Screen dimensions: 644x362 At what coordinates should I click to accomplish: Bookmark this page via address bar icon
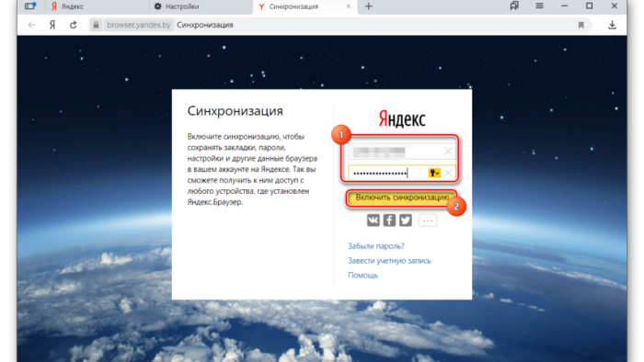point(581,25)
